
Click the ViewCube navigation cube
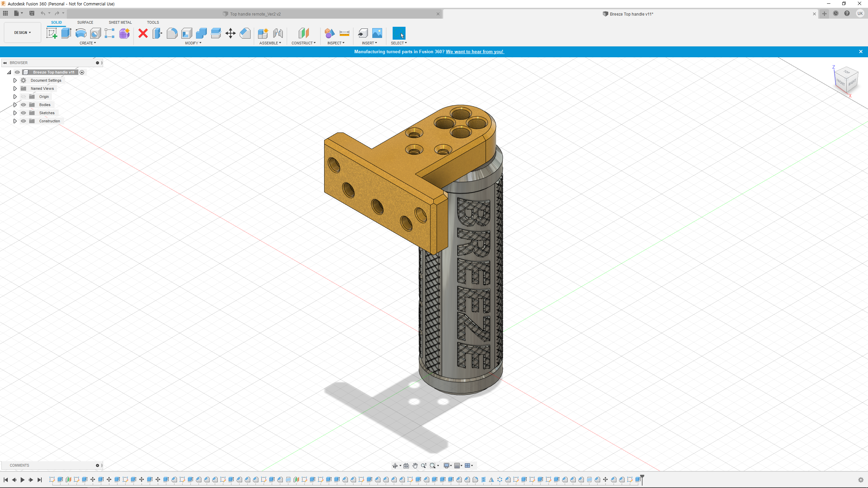coord(846,80)
